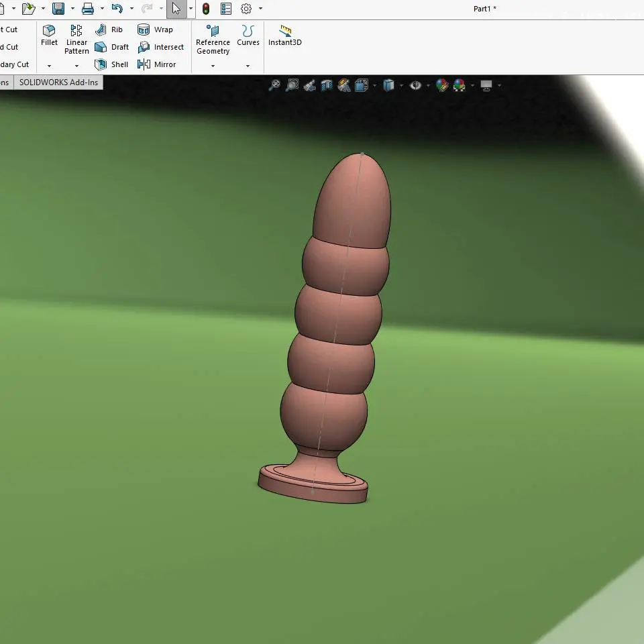This screenshot has width=644, height=644.
Task: Save the document with the floppy icon
Action: [58, 9]
